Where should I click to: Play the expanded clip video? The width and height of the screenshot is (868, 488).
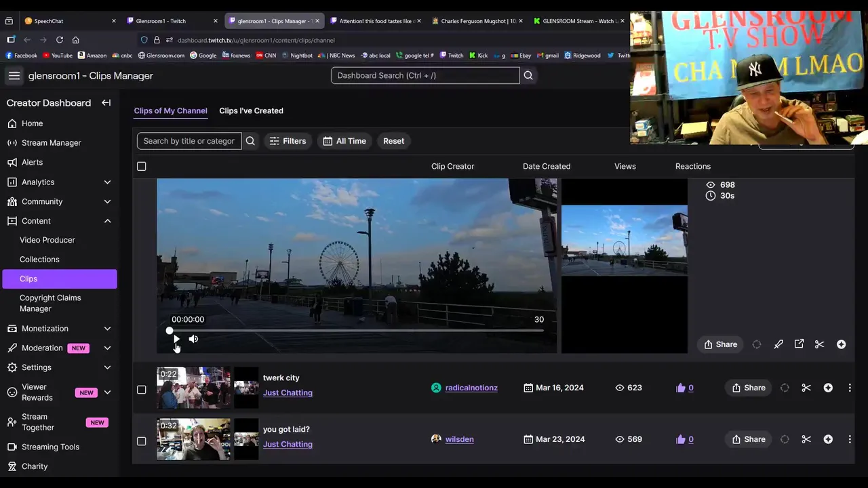tap(176, 339)
